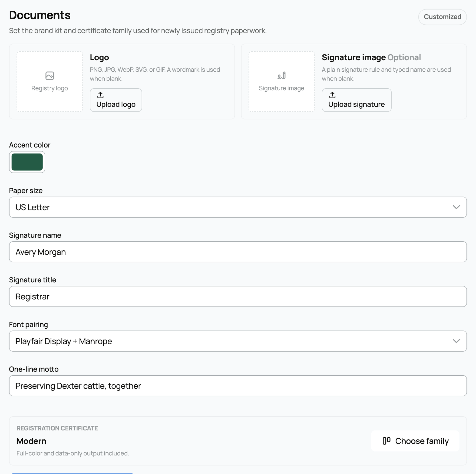Click the Customized status badge
Image resolution: width=476 pixels, height=474 pixels.
coord(442,17)
